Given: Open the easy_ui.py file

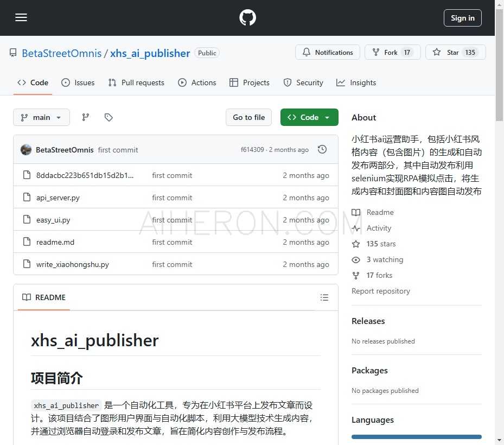Looking at the screenshot, I should point(53,220).
